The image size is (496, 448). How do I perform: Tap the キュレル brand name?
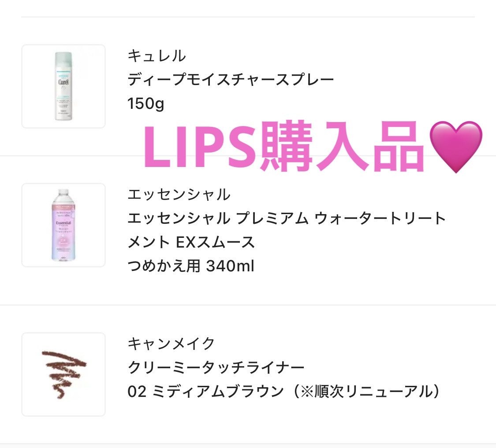157,56
